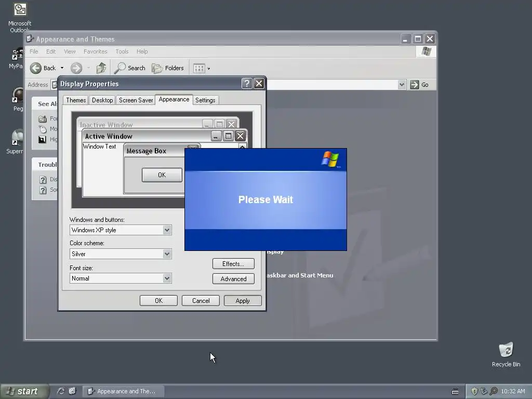Viewport: 532px width, 399px height.
Task: Click second quick launch icon on taskbar
Action: (x=72, y=391)
